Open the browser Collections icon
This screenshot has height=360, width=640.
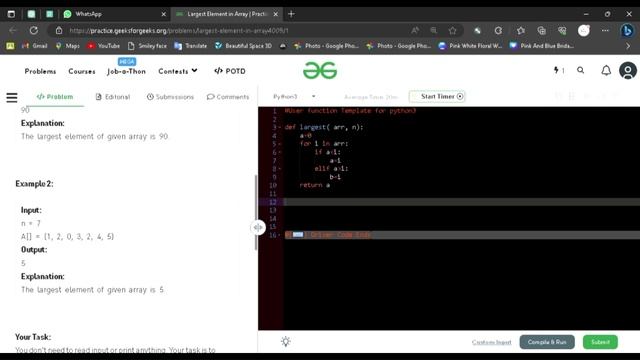pos(541,31)
